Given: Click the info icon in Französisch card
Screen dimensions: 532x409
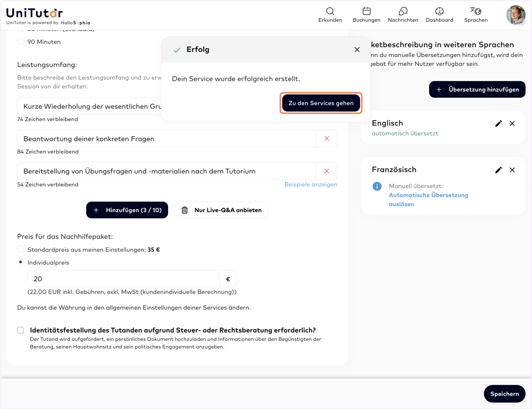Looking at the screenshot, I should [x=377, y=186].
